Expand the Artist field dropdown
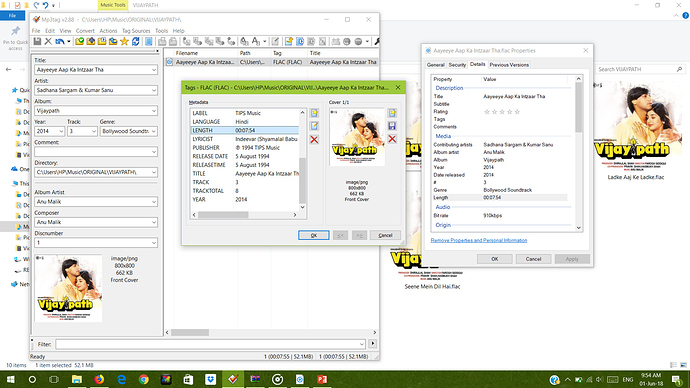The width and height of the screenshot is (690, 388). [x=154, y=90]
